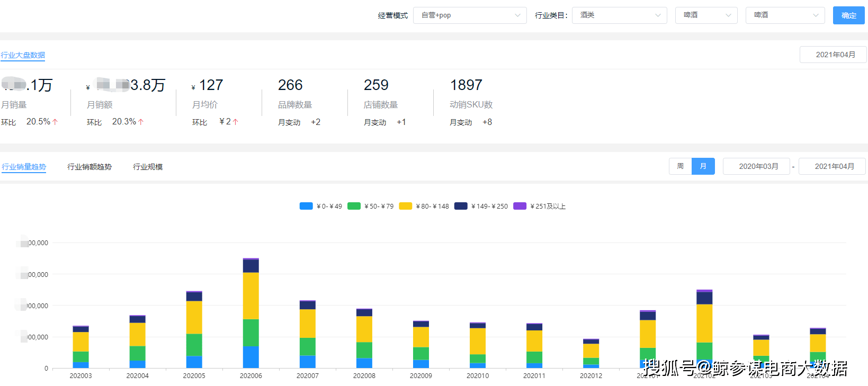Toggle the ¥251及以上 legend series
Image resolution: width=868 pixels, height=386 pixels.
point(540,206)
